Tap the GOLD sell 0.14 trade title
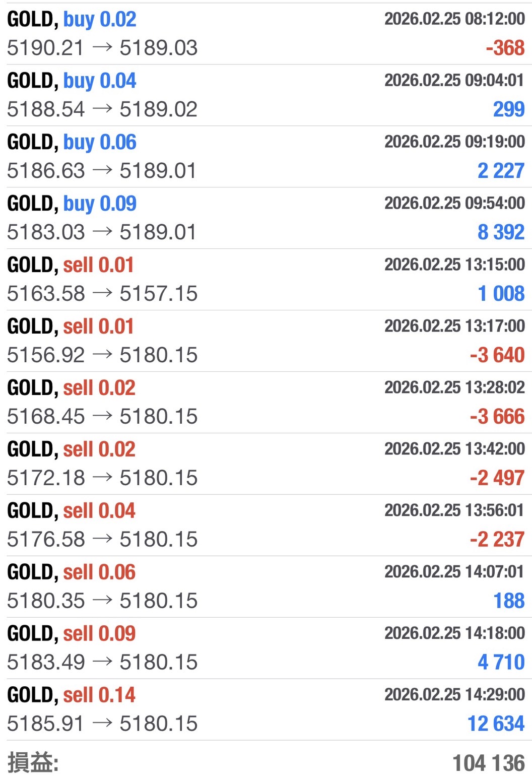Screen dimensions: 532x780 71,696
